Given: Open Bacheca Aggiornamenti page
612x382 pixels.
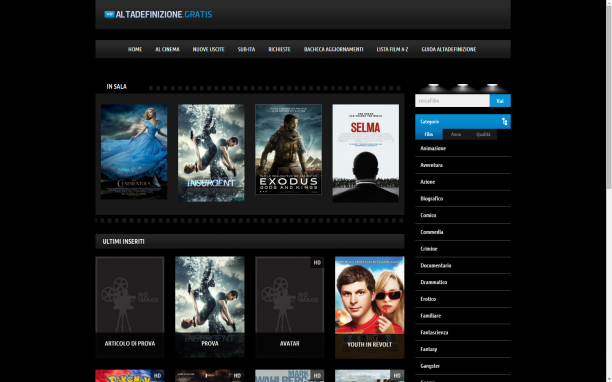Looking at the screenshot, I should coord(333,50).
